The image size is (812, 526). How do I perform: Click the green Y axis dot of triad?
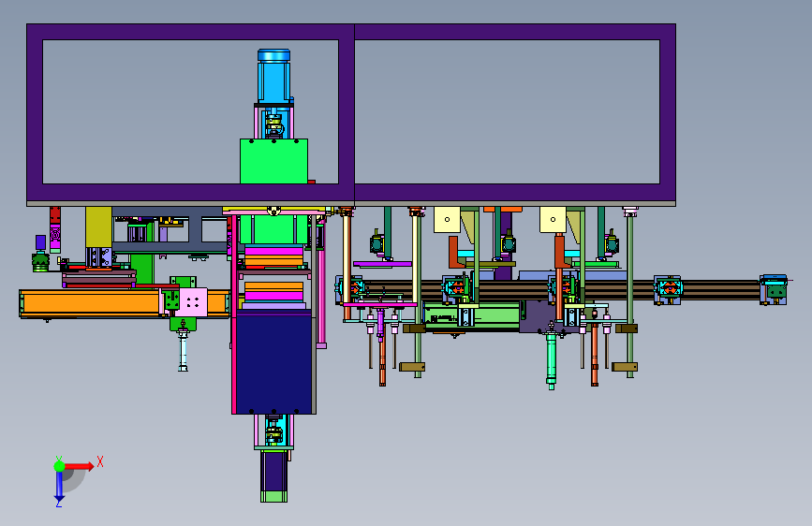coord(59,466)
